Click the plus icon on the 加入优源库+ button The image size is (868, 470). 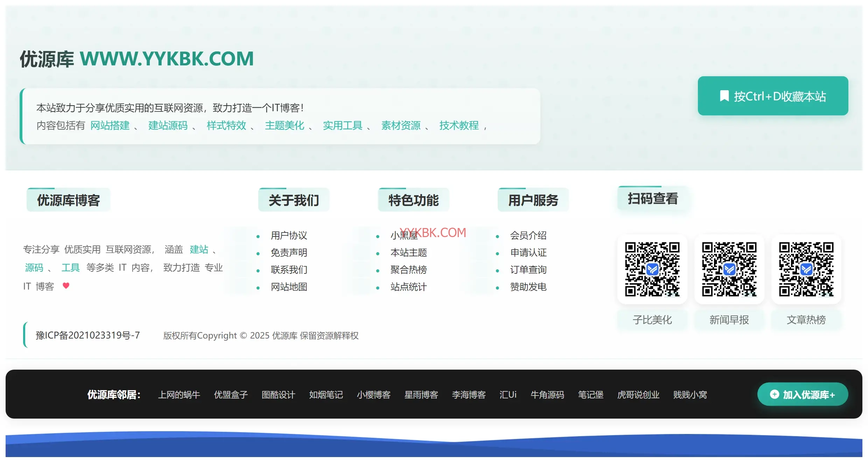pyautogui.click(x=774, y=394)
